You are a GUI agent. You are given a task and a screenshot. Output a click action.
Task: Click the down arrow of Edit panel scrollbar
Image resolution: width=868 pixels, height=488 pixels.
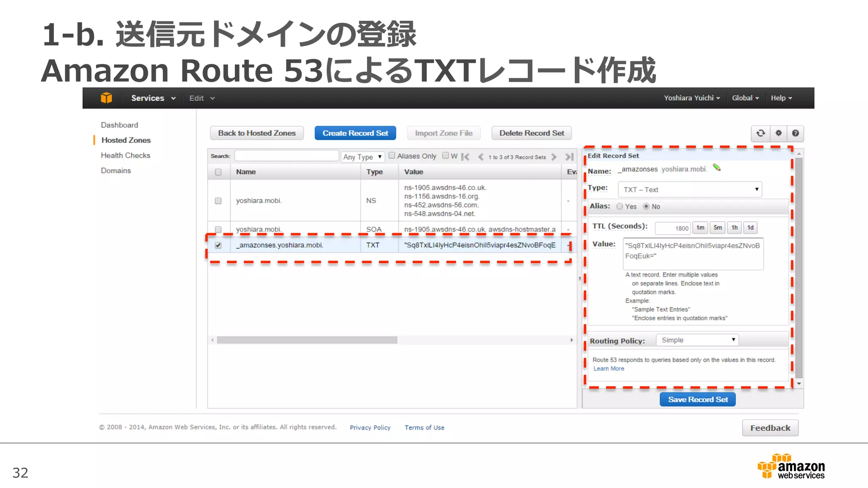click(x=799, y=383)
